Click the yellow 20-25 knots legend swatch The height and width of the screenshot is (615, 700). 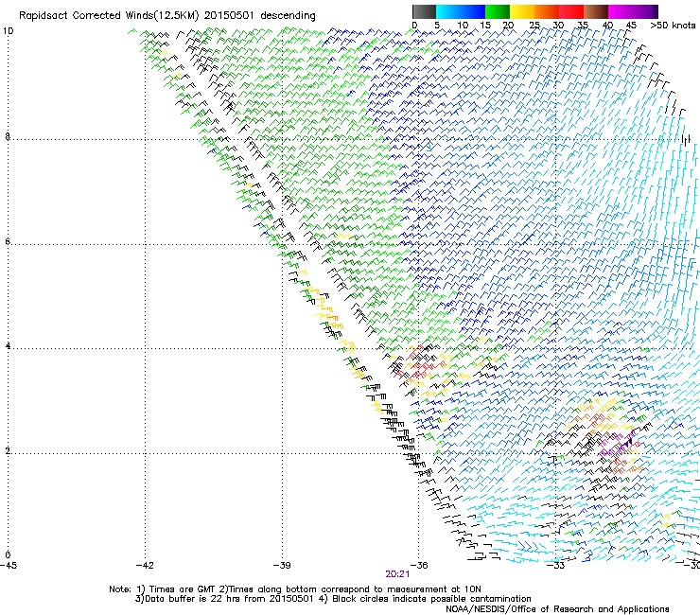pos(522,11)
